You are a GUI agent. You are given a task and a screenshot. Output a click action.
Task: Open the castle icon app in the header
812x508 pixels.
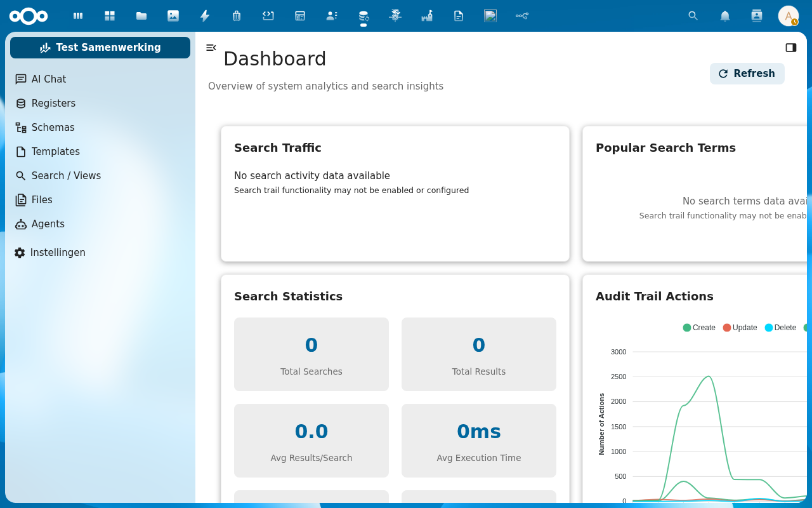tap(427, 16)
